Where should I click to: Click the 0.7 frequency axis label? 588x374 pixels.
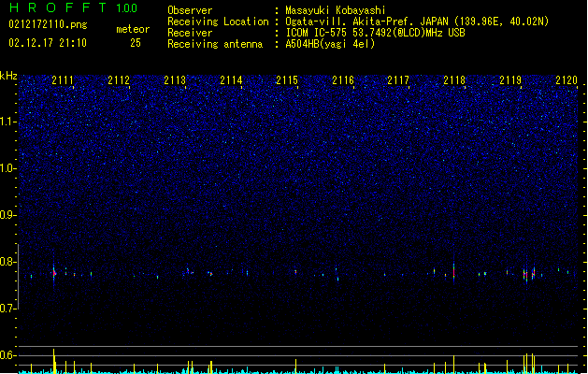[7, 309]
